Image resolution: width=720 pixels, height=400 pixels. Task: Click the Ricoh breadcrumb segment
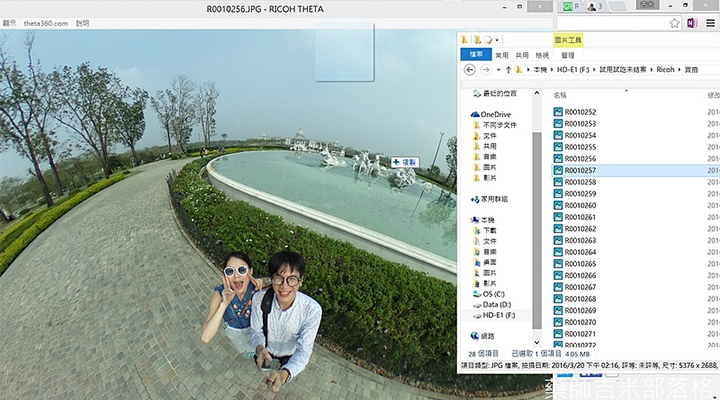(x=665, y=70)
